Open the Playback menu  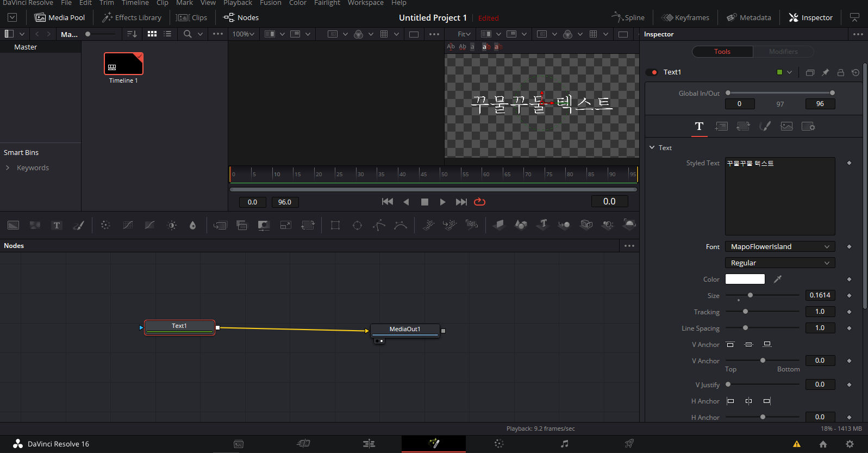(238, 3)
